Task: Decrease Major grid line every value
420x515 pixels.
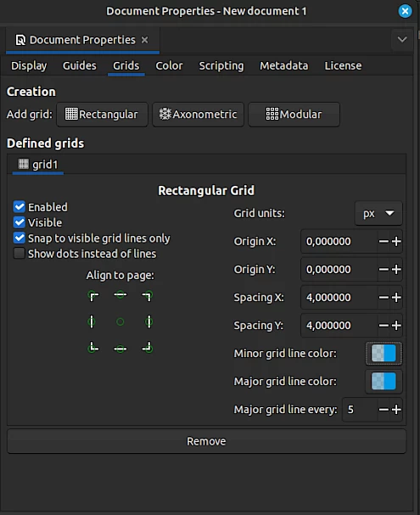Action: click(384, 410)
